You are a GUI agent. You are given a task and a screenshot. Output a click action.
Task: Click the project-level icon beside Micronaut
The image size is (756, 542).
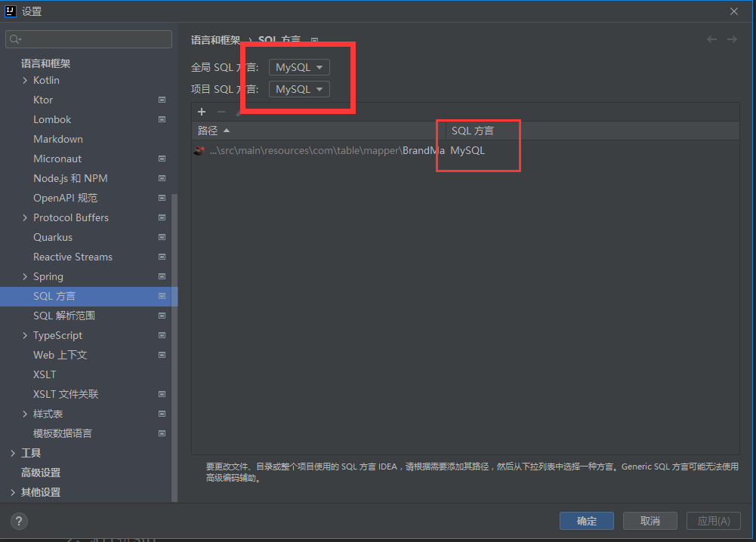click(162, 159)
